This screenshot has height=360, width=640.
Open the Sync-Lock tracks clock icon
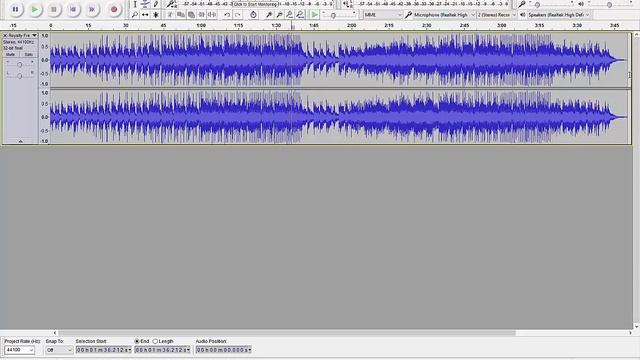[253, 15]
